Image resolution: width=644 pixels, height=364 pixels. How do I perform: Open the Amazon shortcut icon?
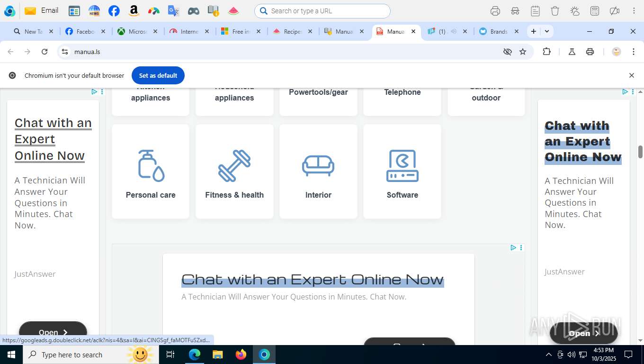pos(134,11)
